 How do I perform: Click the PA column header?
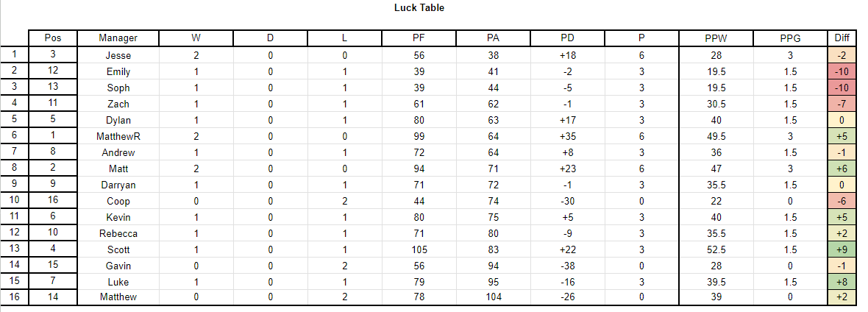pos(493,38)
